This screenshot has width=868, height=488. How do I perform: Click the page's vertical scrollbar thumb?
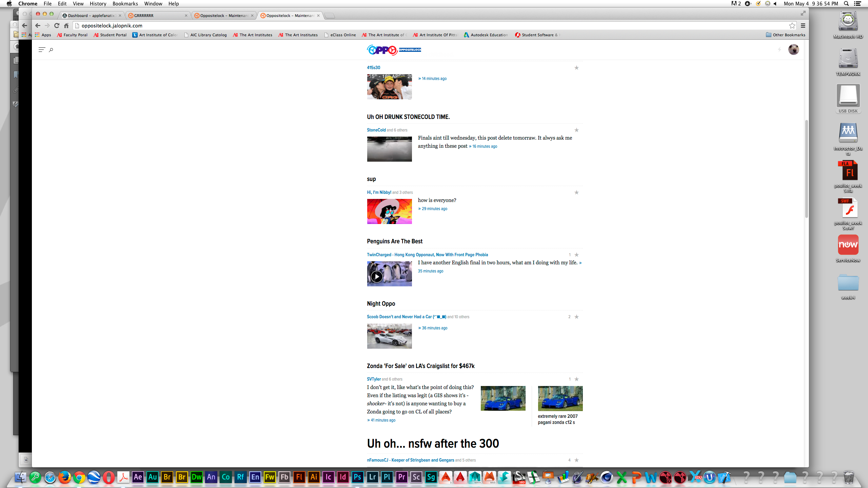pos(807,169)
